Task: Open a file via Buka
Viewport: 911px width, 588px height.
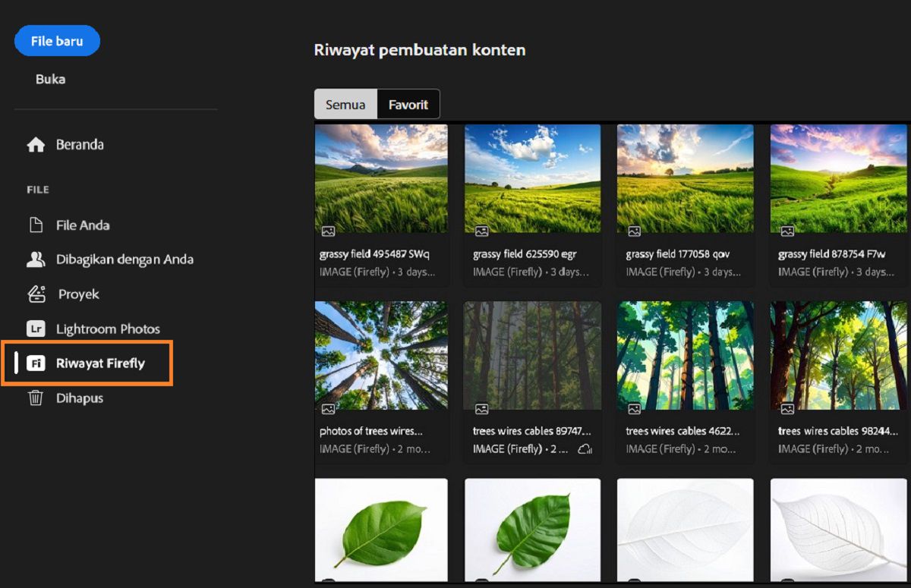Action: pos(50,79)
